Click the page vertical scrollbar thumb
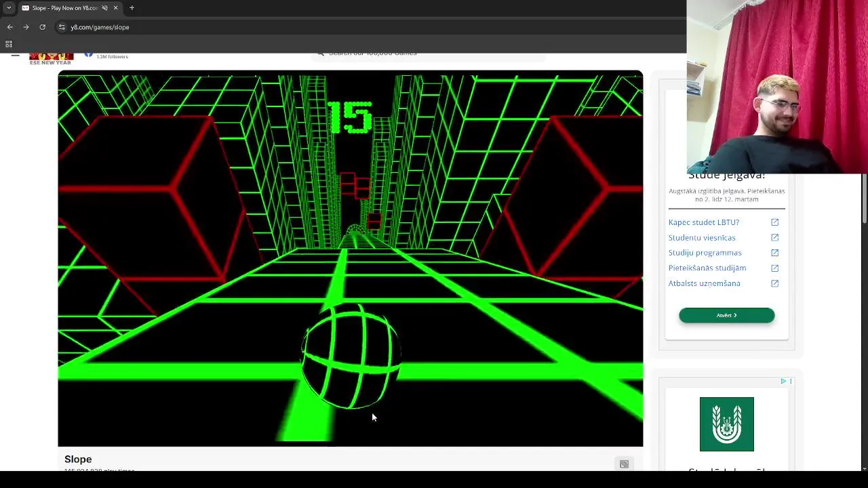The height and width of the screenshot is (488, 868). [x=865, y=198]
